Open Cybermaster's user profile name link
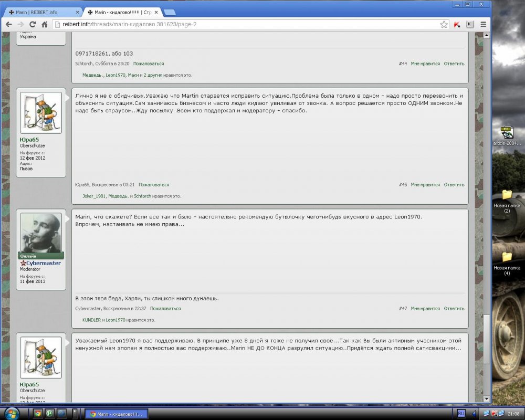The width and height of the screenshot is (525, 420). click(43, 263)
